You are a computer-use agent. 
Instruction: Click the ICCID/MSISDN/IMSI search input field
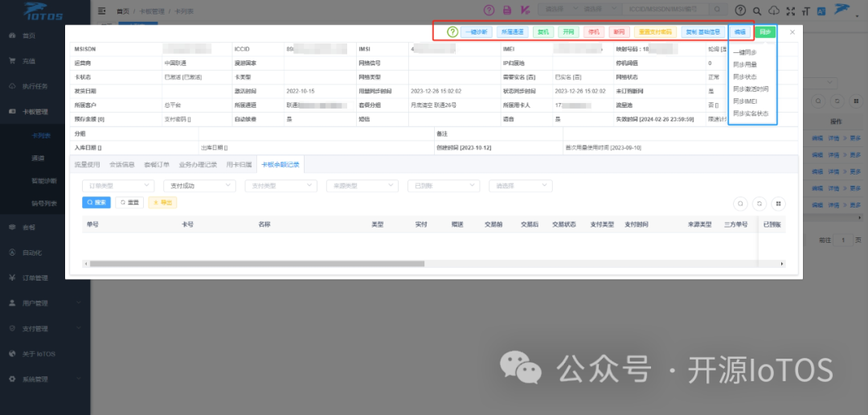[666, 10]
